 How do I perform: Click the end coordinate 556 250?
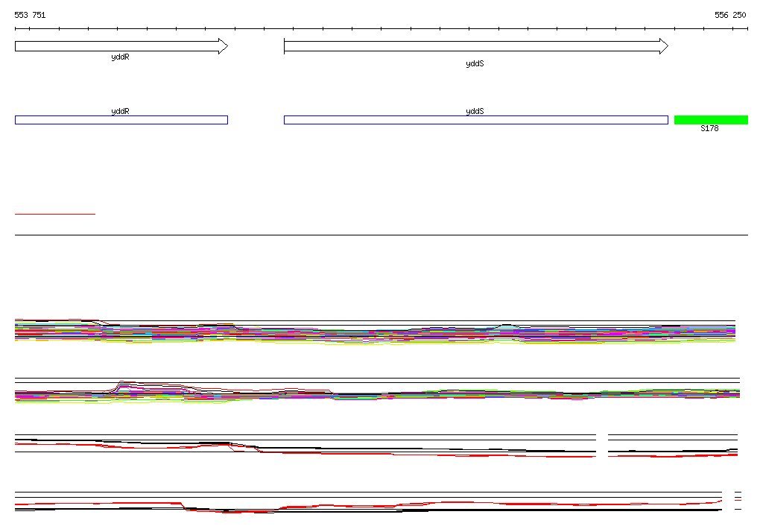(x=730, y=15)
